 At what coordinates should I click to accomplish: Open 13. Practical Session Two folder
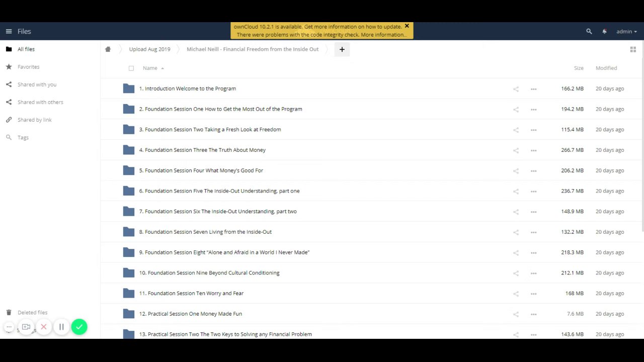pos(225,334)
